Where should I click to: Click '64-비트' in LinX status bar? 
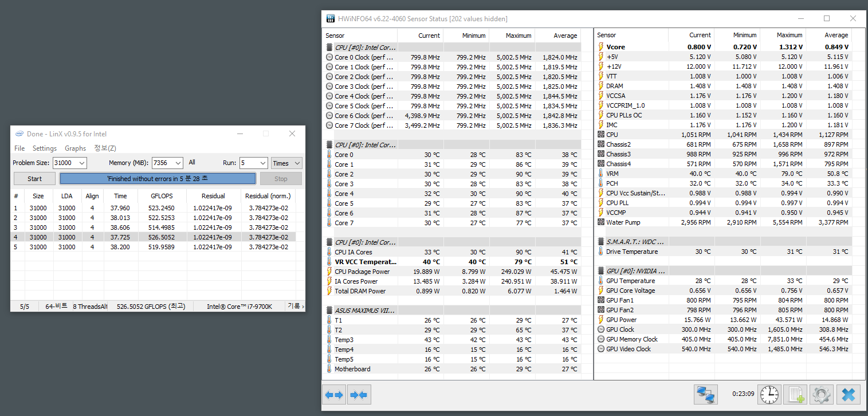pyautogui.click(x=56, y=307)
